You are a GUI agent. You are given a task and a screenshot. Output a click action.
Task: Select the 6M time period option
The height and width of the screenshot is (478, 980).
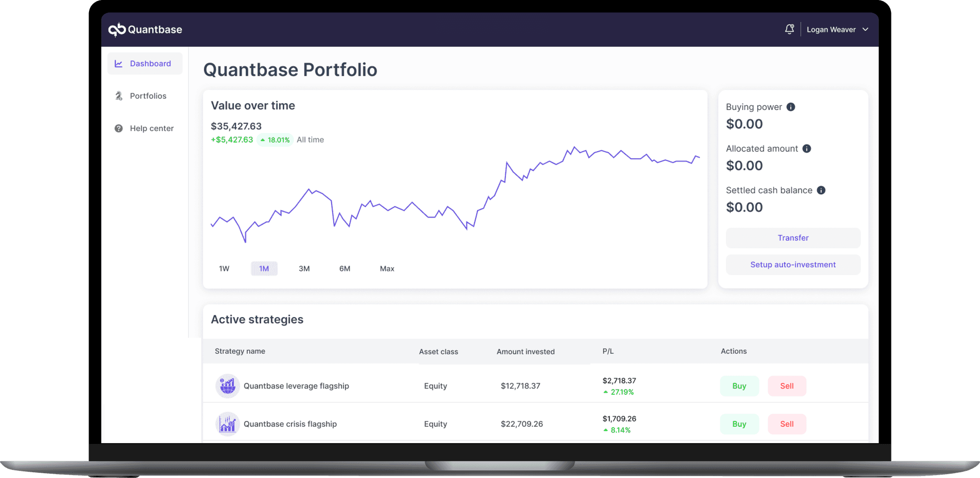345,268
